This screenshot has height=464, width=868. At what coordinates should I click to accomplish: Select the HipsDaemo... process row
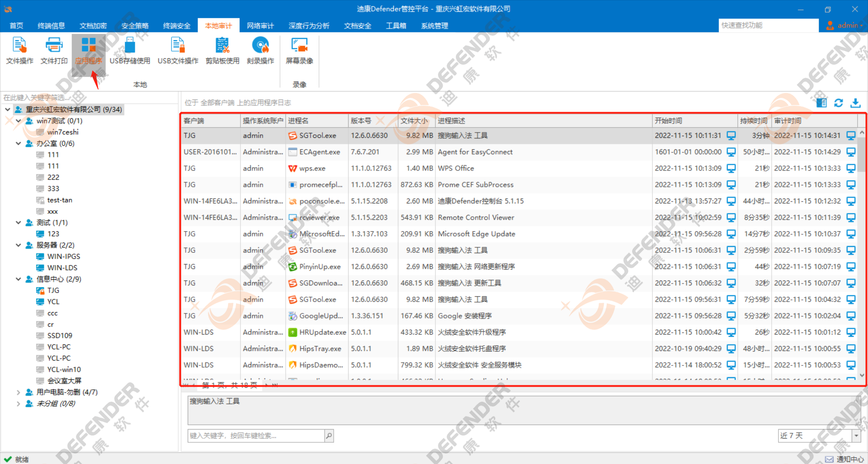pyautogui.click(x=519, y=365)
